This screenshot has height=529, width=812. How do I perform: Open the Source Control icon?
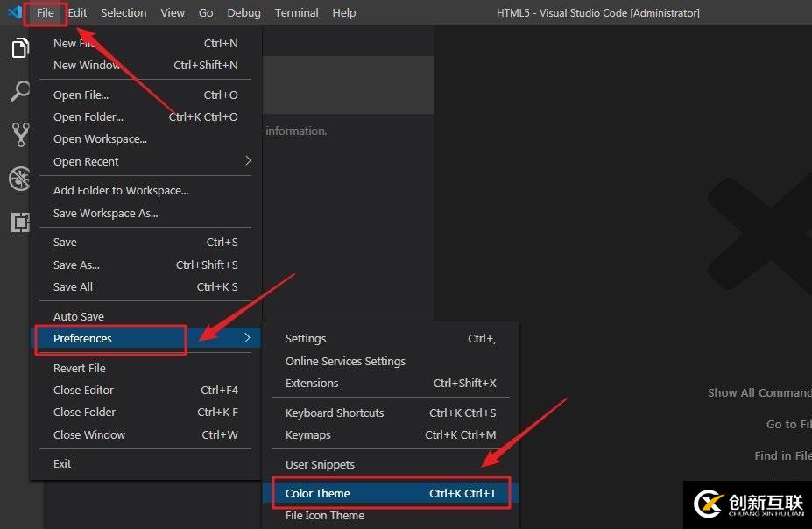(19, 133)
